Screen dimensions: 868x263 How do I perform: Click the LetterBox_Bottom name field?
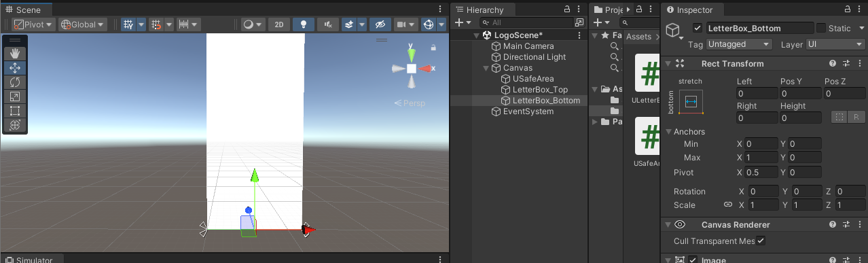point(759,29)
